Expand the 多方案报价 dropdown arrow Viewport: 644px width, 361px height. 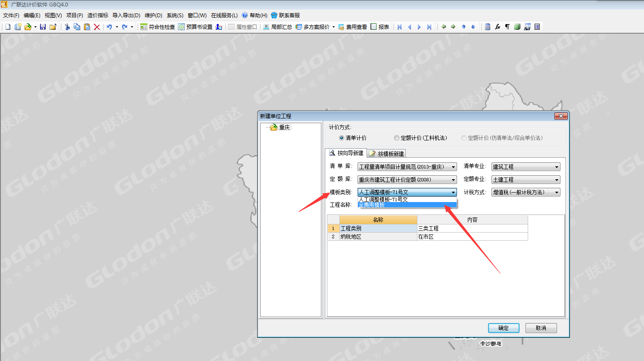pos(333,27)
